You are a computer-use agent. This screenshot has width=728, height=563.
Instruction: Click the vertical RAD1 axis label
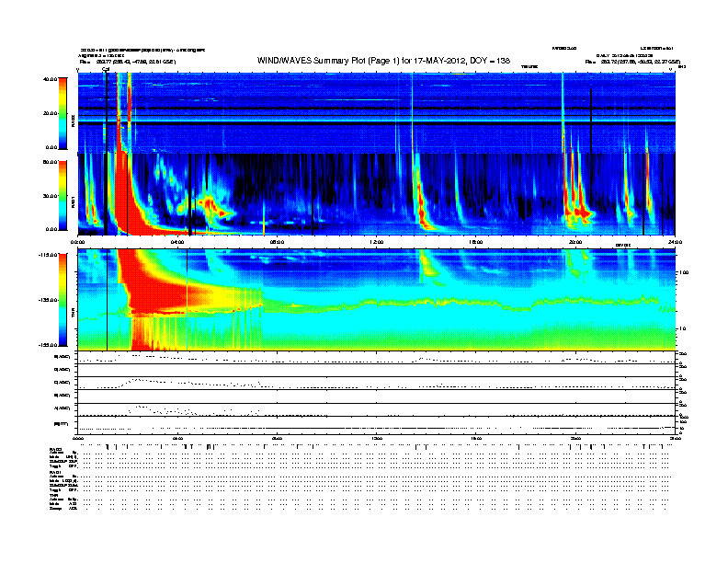pyautogui.click(x=73, y=202)
